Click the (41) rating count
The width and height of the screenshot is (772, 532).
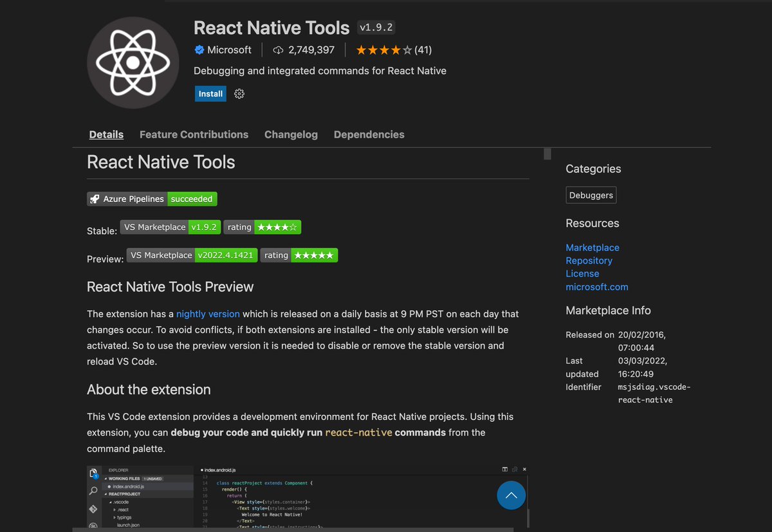pyautogui.click(x=423, y=50)
